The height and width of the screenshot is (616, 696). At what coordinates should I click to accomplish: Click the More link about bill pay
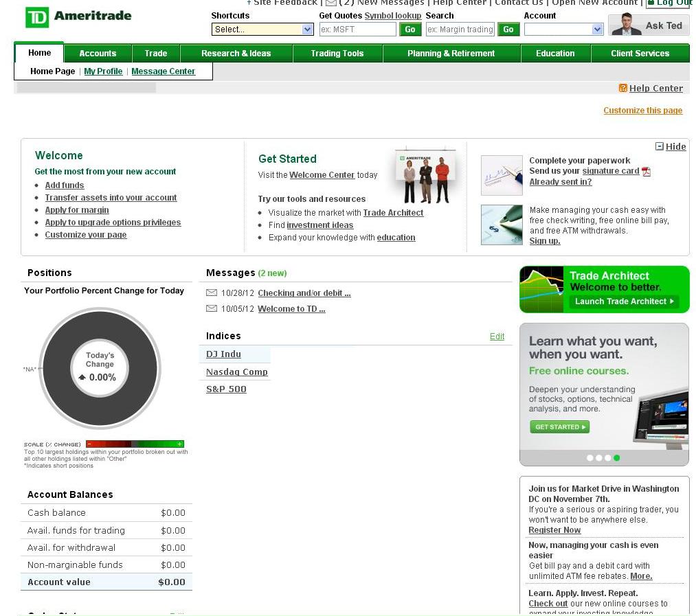coord(641,576)
